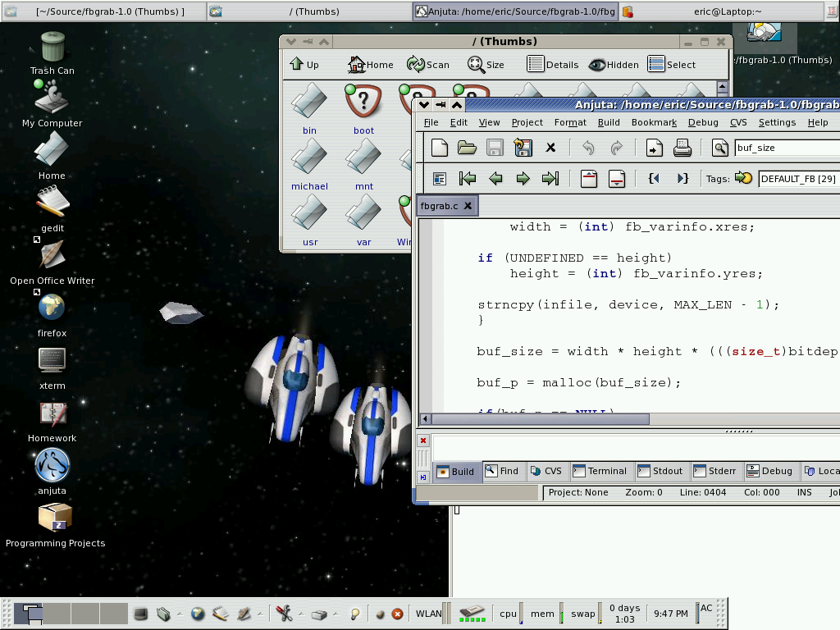Click Up arrow in Thumbs file manager

(x=304, y=64)
